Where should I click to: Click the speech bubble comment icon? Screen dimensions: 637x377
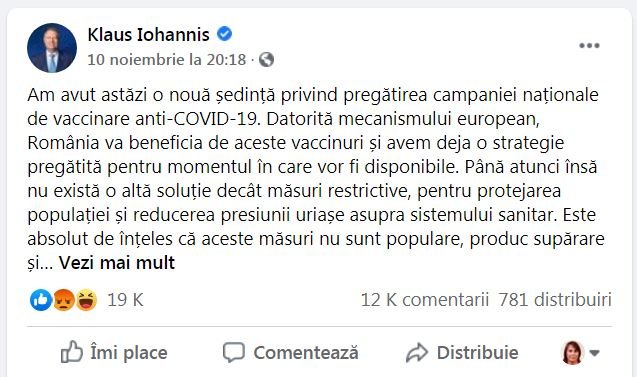coord(234,352)
